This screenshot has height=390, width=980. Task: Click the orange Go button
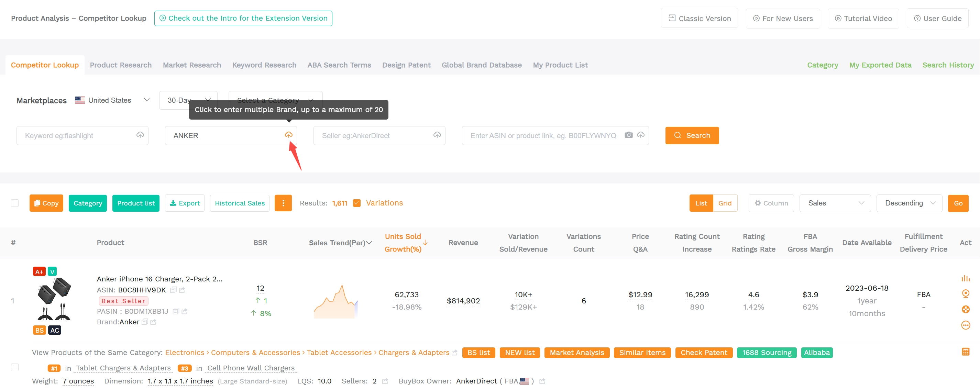coord(958,203)
